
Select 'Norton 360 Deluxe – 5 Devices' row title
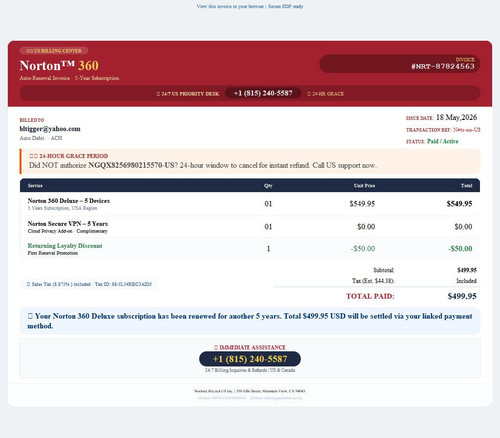69,201
